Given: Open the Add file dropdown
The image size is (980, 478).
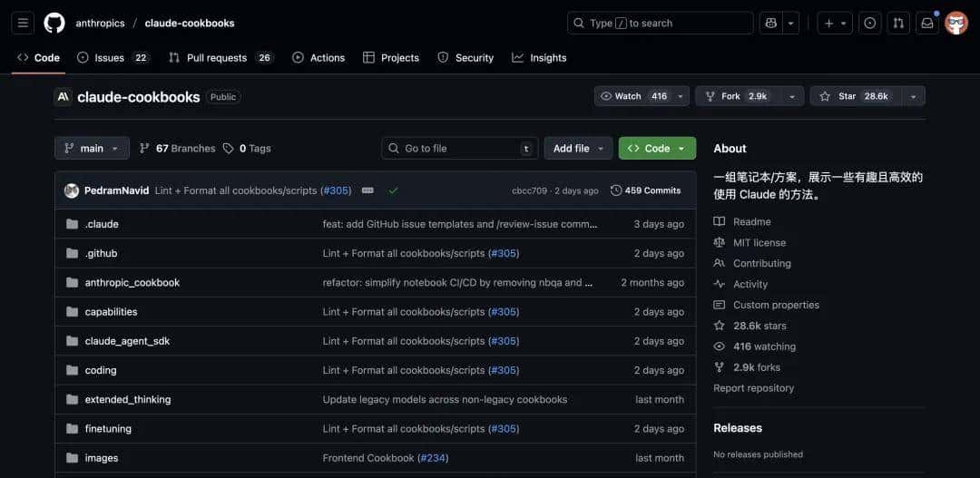Looking at the screenshot, I should click(x=578, y=148).
